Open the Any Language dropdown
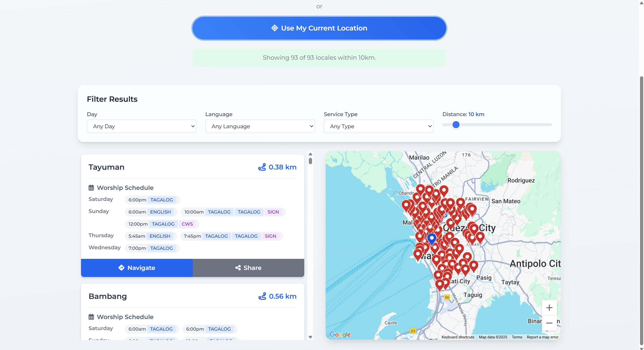This screenshot has width=644, height=350. tap(260, 126)
